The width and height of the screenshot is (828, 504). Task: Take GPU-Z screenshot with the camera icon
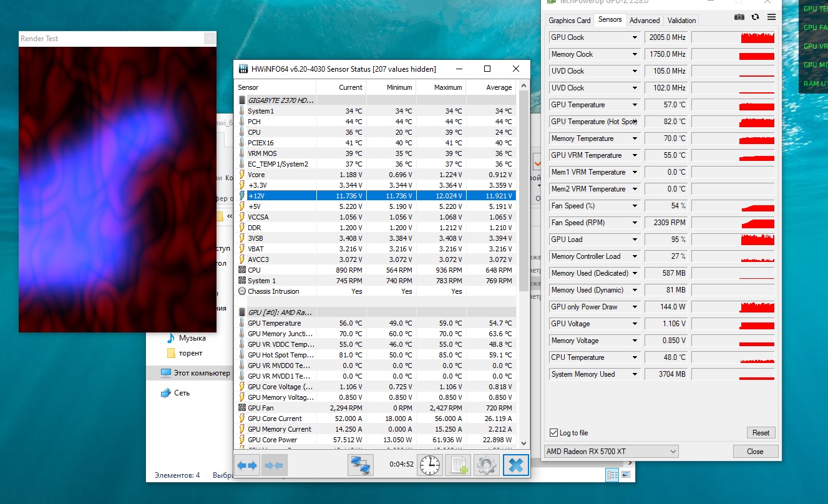(x=739, y=17)
